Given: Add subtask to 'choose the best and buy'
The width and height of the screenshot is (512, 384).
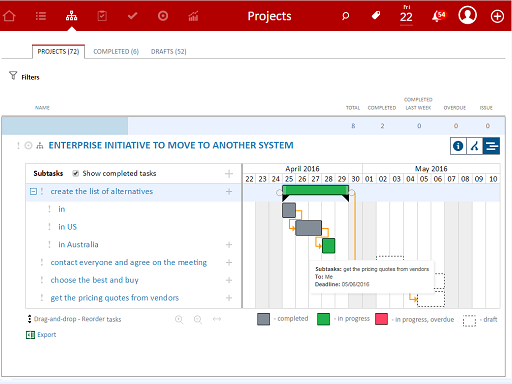Looking at the screenshot, I should tap(229, 280).
